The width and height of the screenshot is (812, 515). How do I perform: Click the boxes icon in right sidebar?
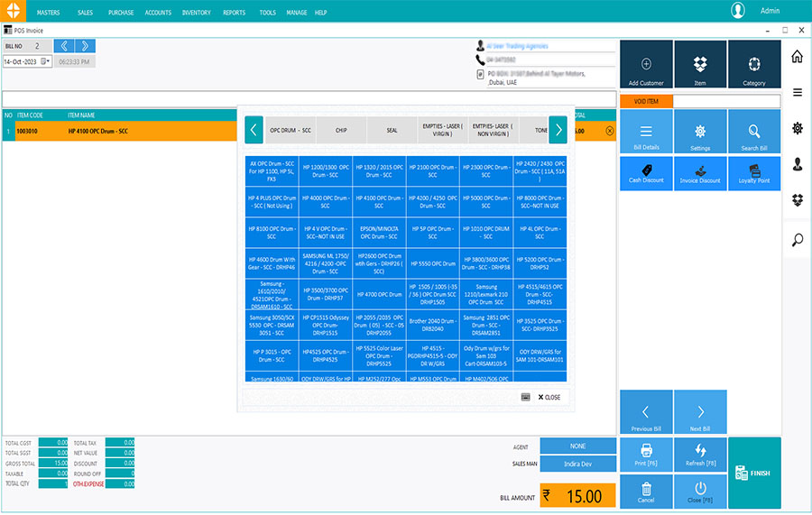pyautogui.click(x=798, y=200)
